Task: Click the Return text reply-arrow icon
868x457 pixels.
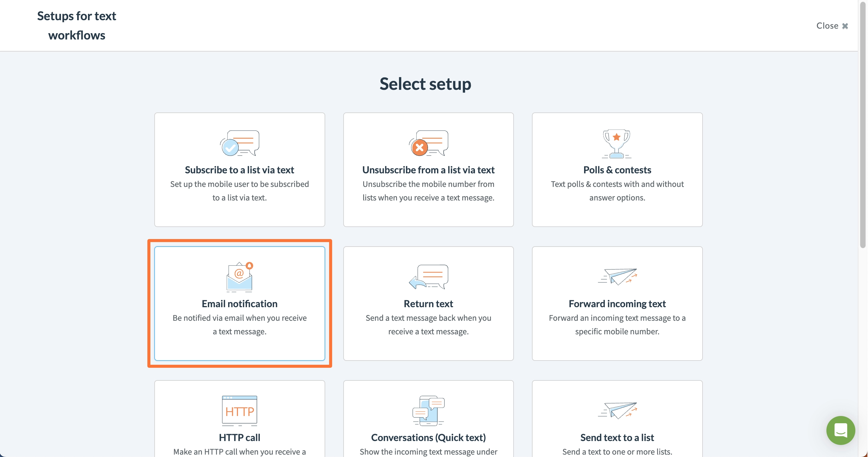Action: pos(428,277)
